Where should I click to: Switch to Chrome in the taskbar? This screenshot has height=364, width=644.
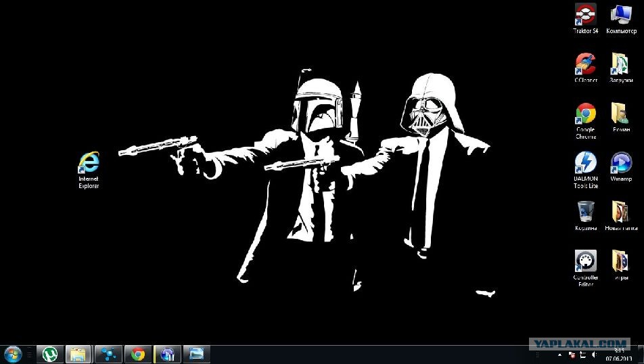tap(138, 355)
